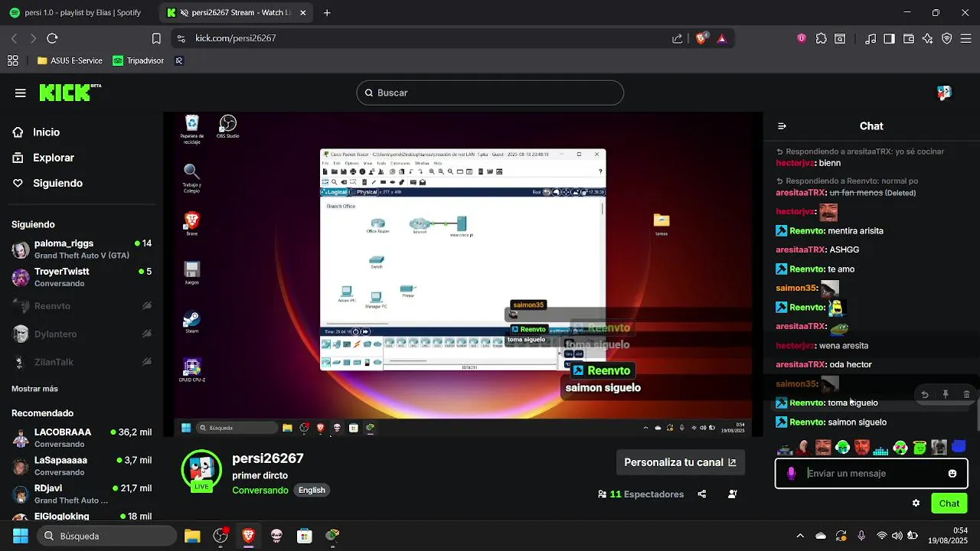Open the Tripadvisor bookmark
980x551 pixels.
click(x=138, y=60)
